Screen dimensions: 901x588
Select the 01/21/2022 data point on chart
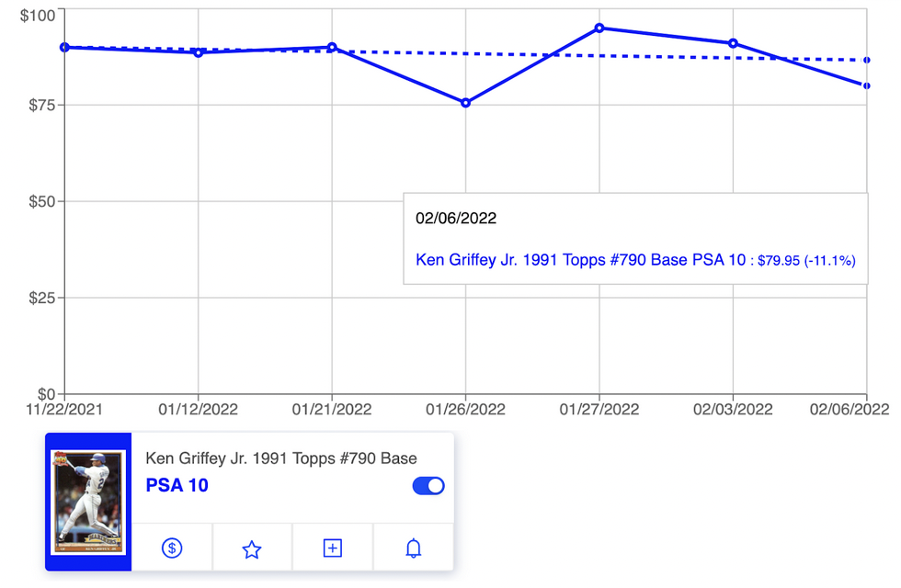(x=332, y=47)
